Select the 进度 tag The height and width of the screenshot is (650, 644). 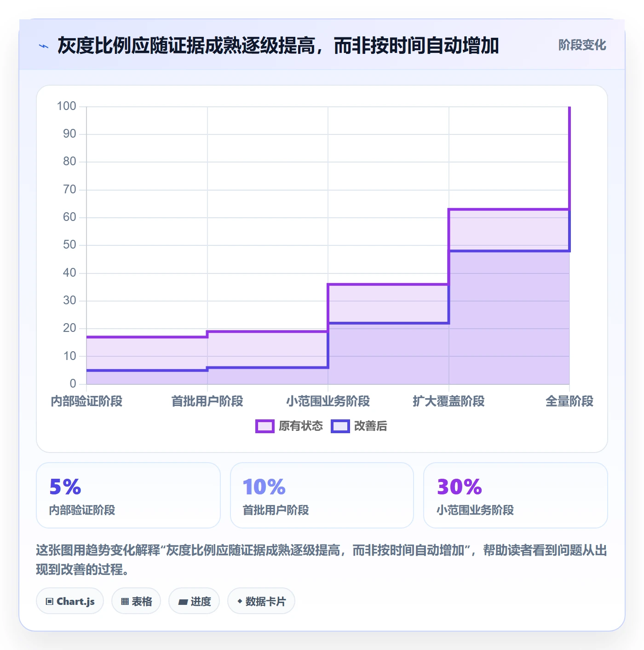(x=194, y=601)
